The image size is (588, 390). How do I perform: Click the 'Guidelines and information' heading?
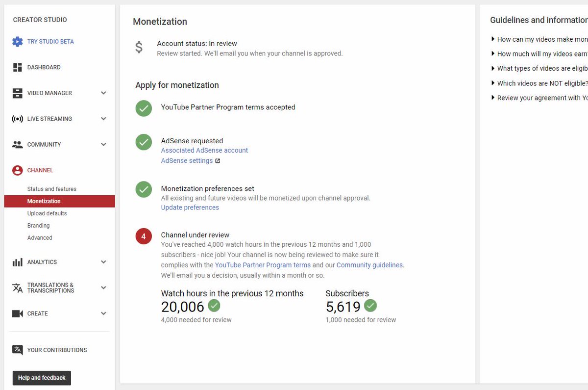pyautogui.click(x=539, y=20)
